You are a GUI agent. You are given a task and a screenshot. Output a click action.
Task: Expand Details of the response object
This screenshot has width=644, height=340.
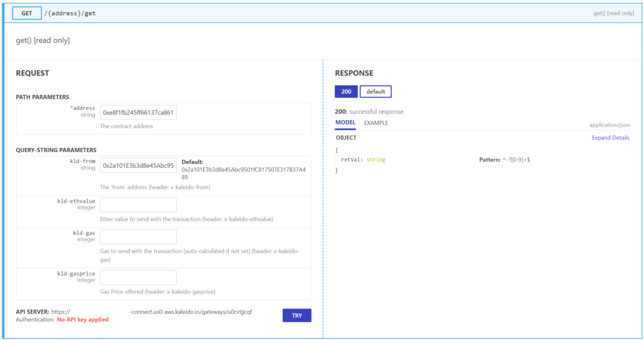tap(611, 138)
